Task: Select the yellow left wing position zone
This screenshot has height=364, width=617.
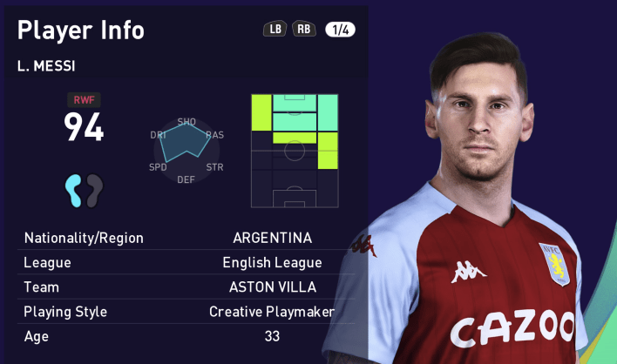Action: coord(261,112)
